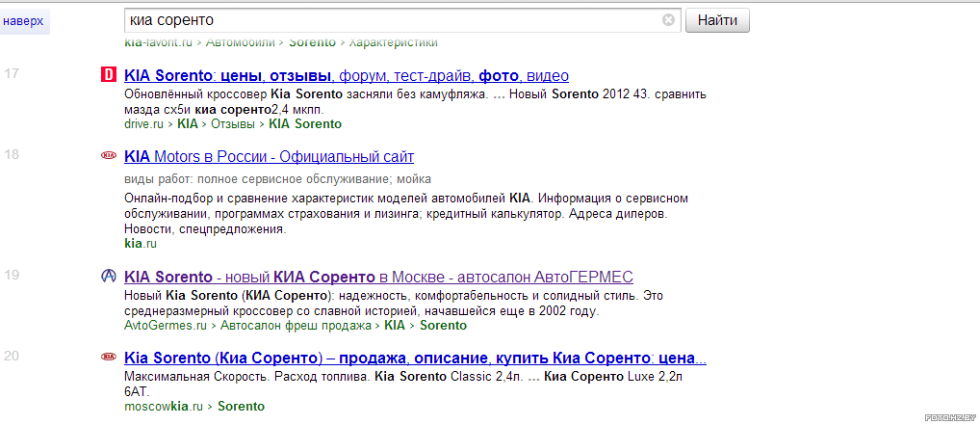Screen dimensions: 980x425
Task: Go back to top via наверх button
Action: point(24,21)
